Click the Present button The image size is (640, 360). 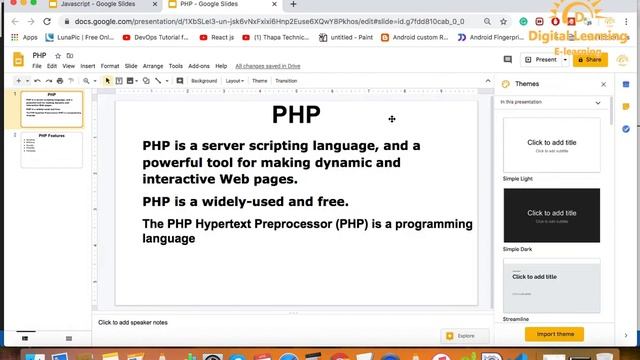point(541,60)
